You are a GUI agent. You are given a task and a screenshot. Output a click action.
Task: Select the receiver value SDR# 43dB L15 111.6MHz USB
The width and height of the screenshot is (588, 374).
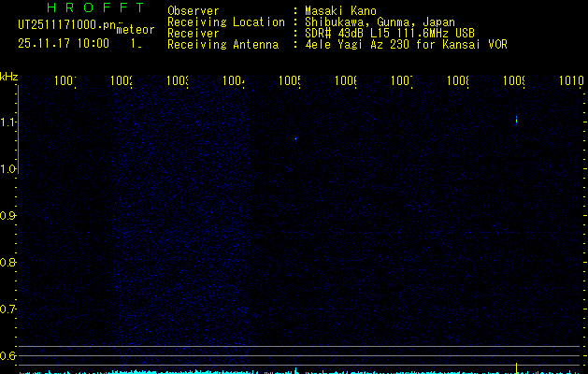[x=390, y=34]
